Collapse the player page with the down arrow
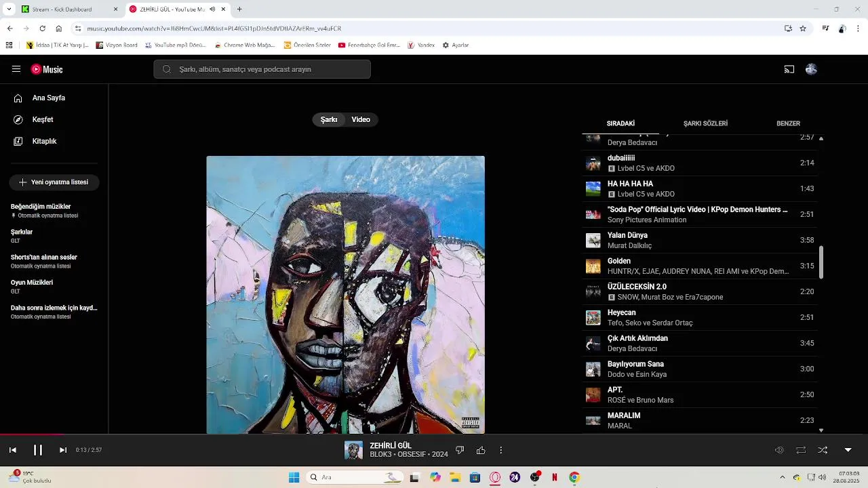Image resolution: width=868 pixels, height=488 pixels. coord(848,450)
